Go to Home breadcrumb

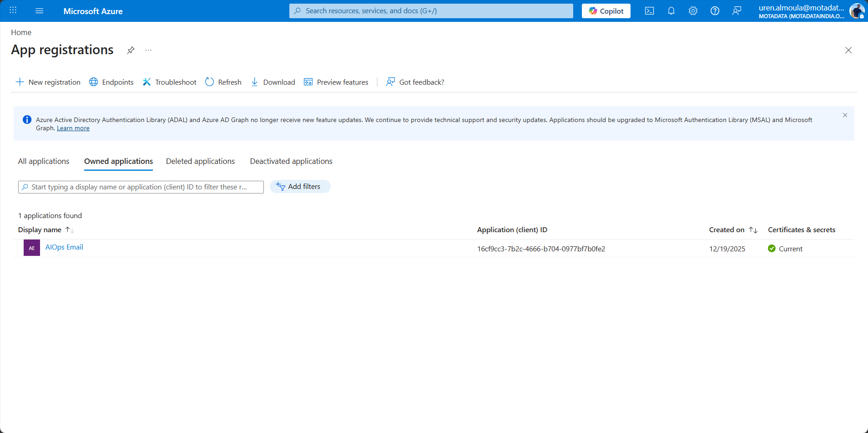tap(21, 32)
